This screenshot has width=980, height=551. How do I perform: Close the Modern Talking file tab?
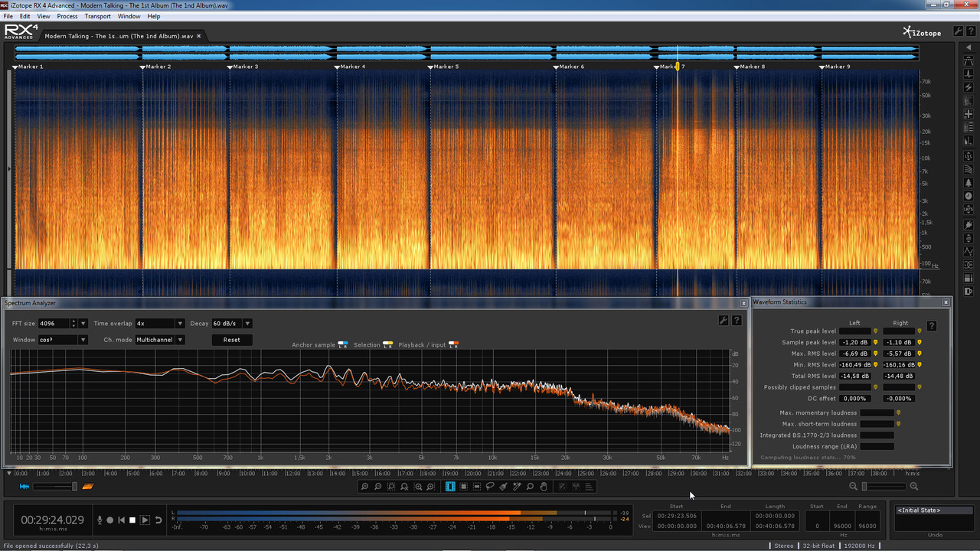(199, 36)
